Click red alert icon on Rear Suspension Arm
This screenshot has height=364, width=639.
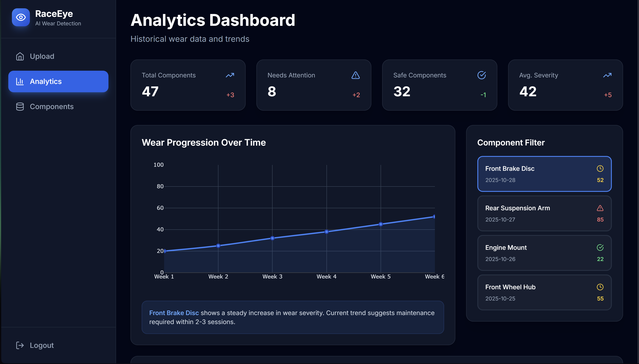pos(600,208)
